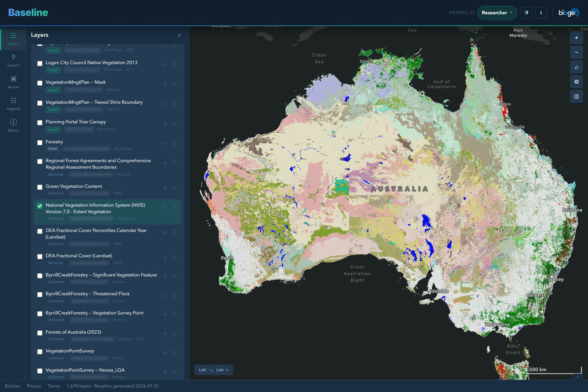Click the Lat/Lon coordinate readout
Image resolution: width=588 pixels, height=392 pixels.
click(214, 370)
